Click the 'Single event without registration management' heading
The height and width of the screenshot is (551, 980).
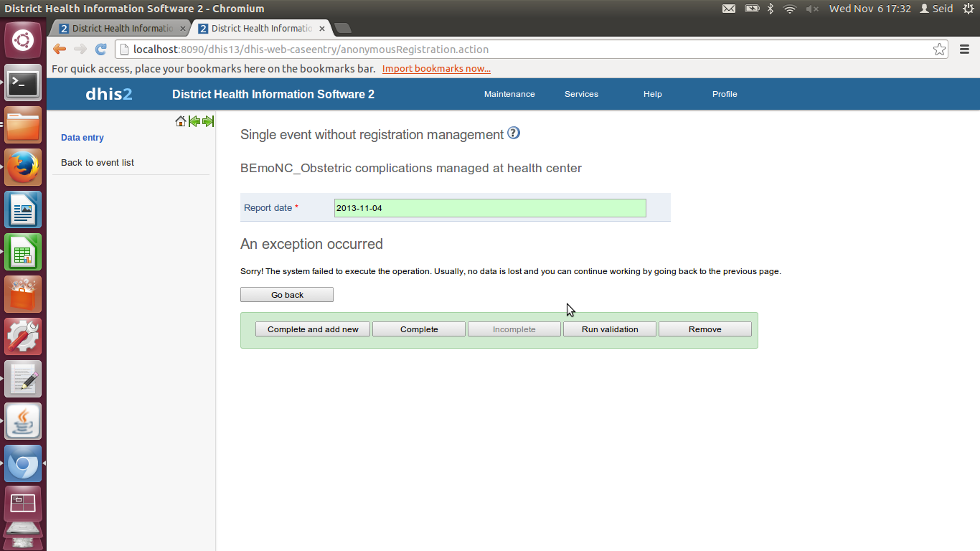pyautogui.click(x=372, y=135)
